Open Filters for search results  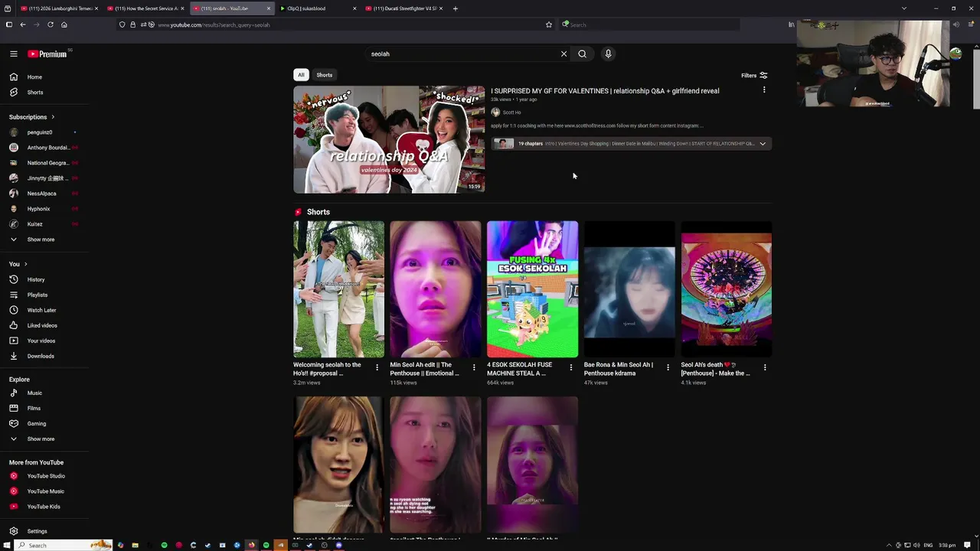[754, 75]
